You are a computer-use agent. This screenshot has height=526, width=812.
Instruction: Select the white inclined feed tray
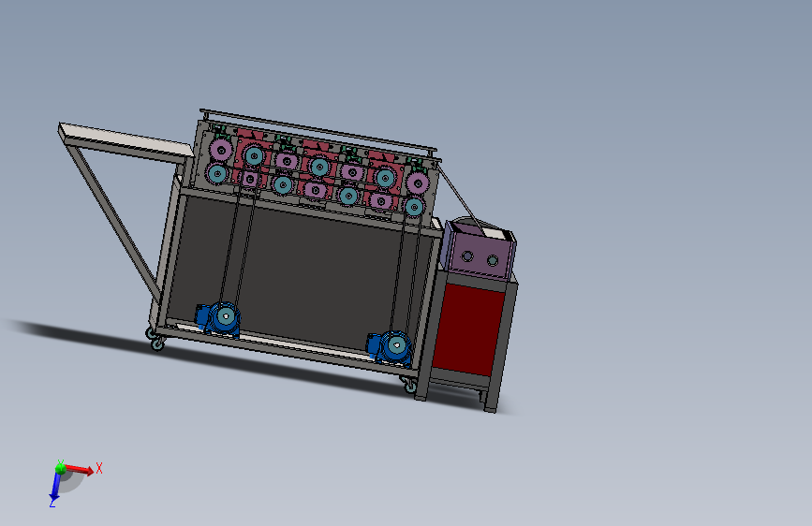tap(125, 139)
